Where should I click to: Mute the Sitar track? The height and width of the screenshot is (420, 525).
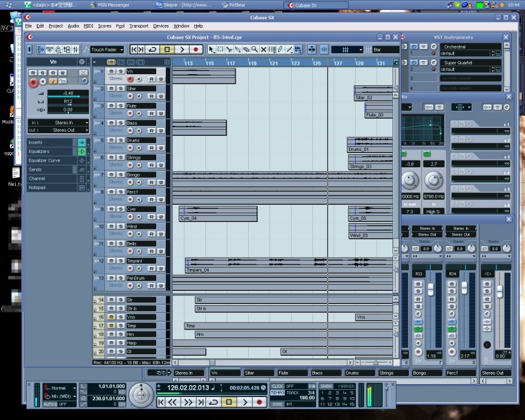coord(112,89)
